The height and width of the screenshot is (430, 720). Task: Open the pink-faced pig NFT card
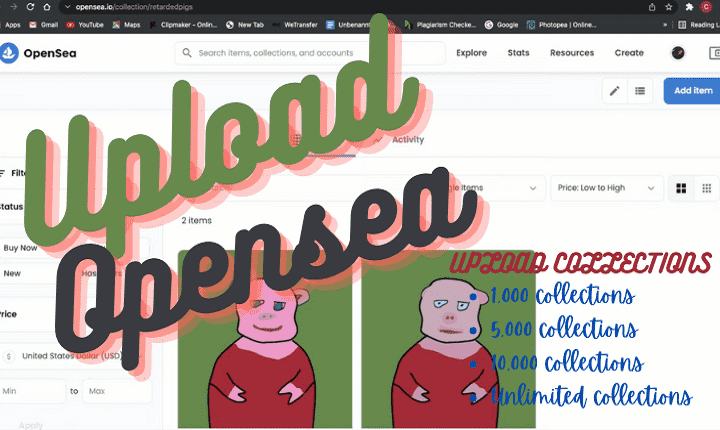[x=265, y=339]
